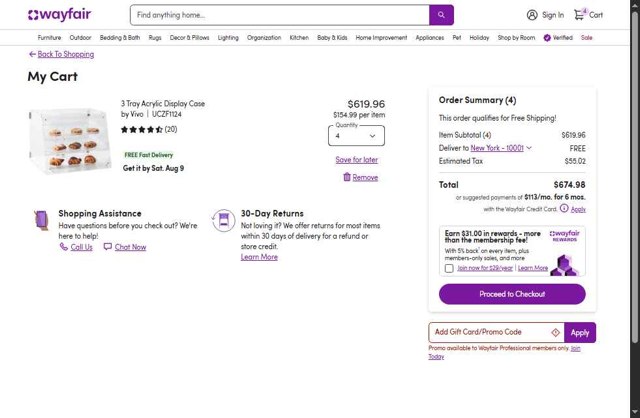Check the join rewards membership checkbox
Viewport: 640px width, 418px height.
(x=449, y=268)
